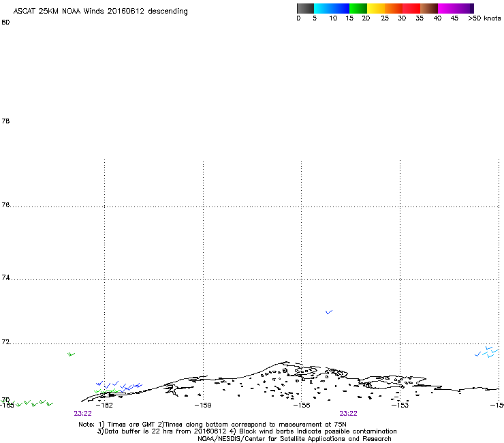Click the longitude label '-153'
The image size is (504, 443).
pos(400,406)
